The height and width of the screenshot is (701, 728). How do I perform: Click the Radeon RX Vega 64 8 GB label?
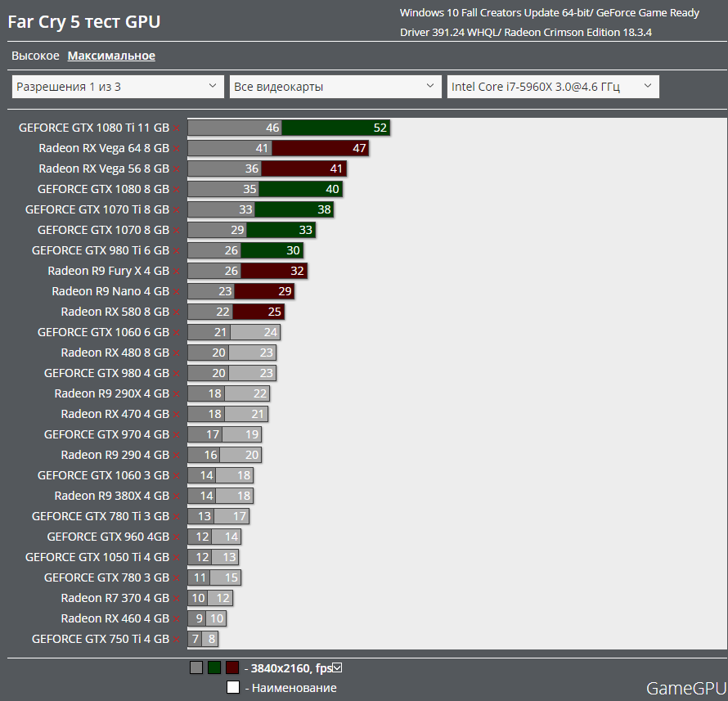[x=104, y=148]
